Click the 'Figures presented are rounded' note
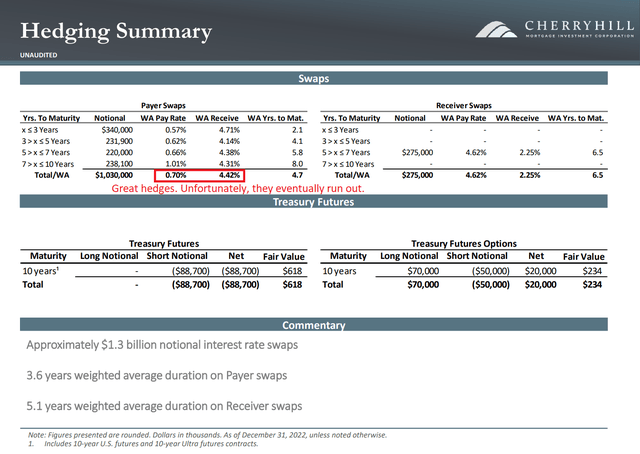640x454 pixels. click(x=207, y=435)
